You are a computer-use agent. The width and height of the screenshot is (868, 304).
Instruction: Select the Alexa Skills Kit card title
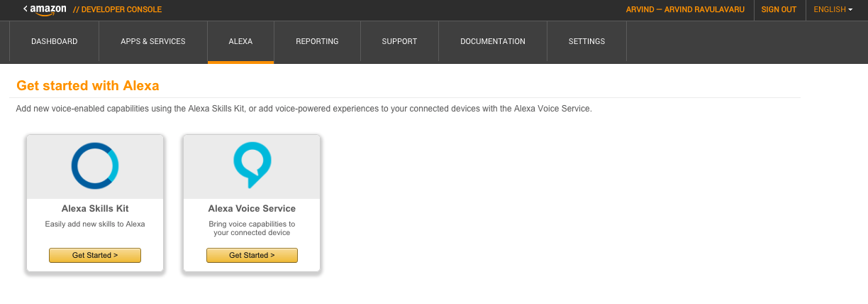click(95, 209)
